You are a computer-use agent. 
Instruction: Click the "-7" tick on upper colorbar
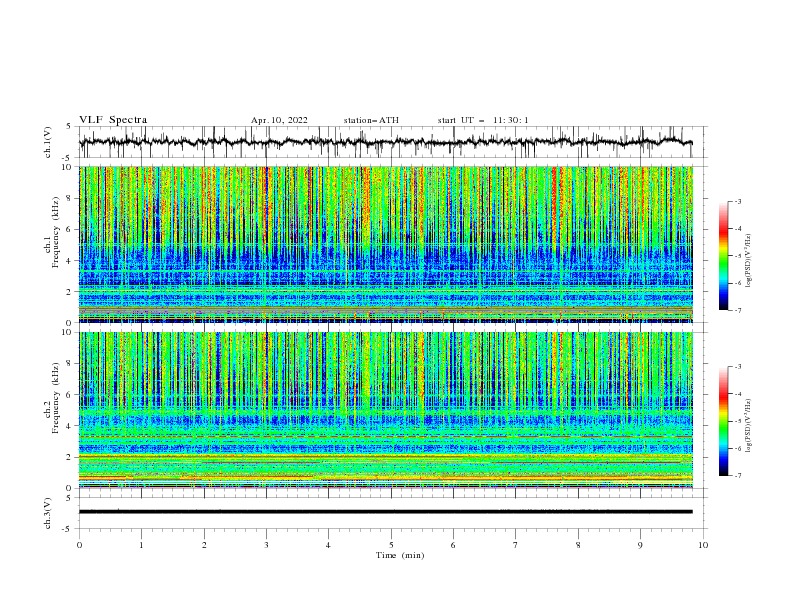[737, 310]
